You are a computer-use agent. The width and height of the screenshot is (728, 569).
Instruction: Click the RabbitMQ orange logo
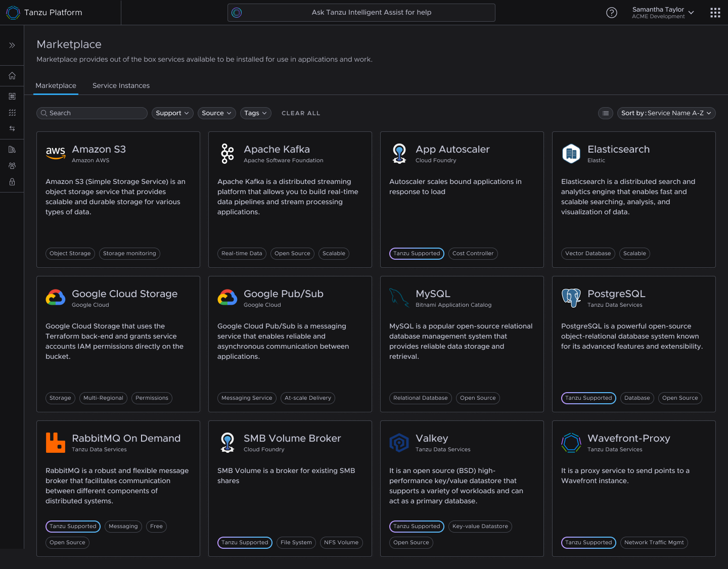pos(56,443)
